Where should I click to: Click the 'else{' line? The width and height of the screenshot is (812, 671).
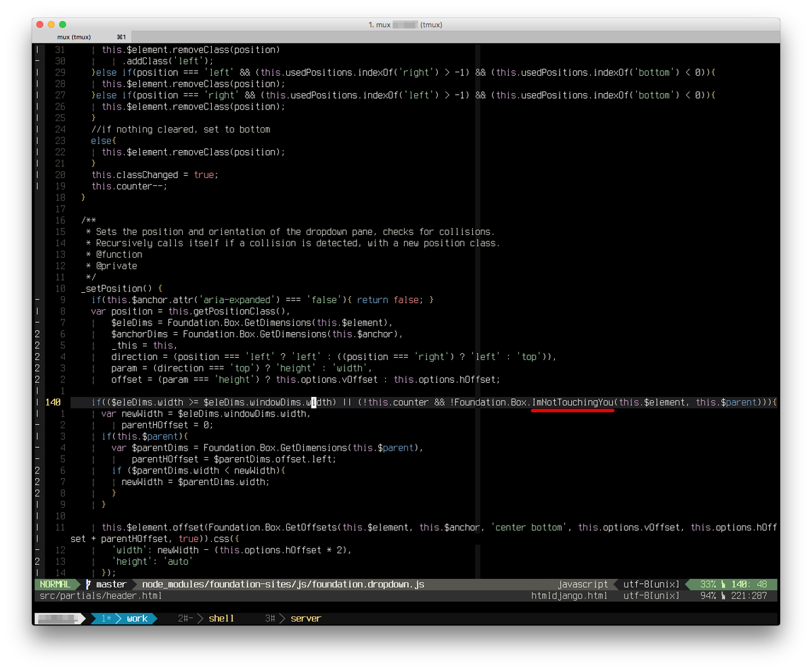pos(104,141)
